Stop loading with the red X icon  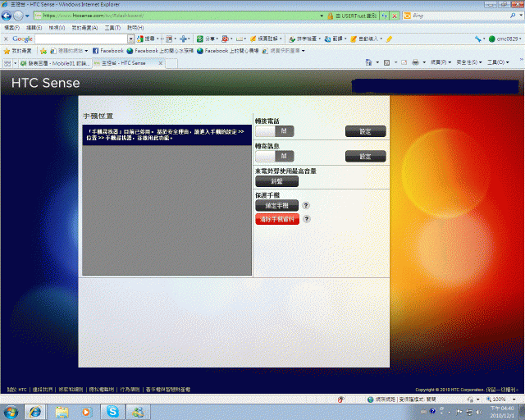point(395,16)
